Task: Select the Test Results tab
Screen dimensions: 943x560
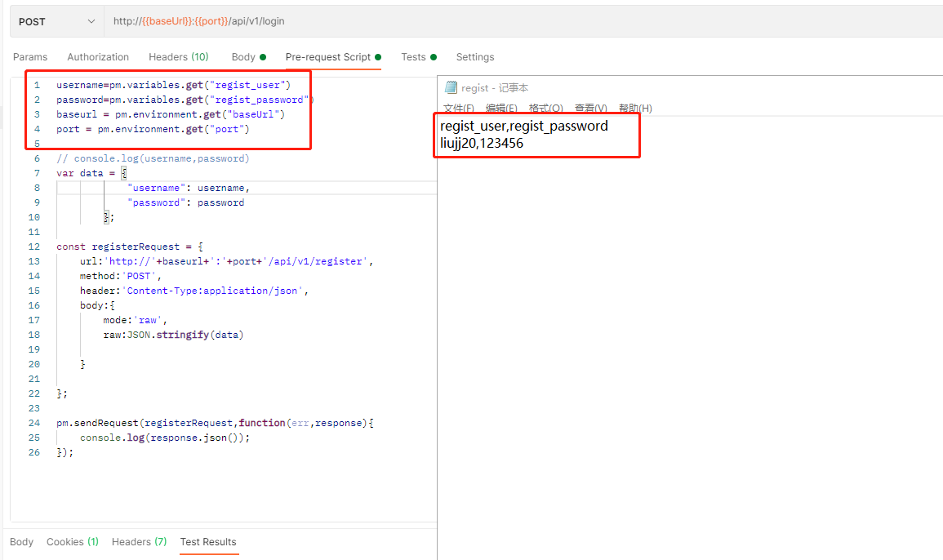Action: (208, 542)
